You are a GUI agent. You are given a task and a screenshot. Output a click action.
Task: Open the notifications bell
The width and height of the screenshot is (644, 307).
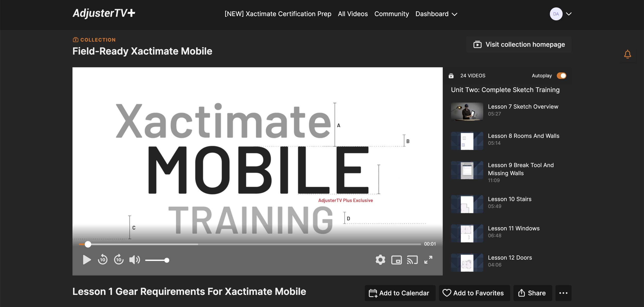click(x=628, y=54)
